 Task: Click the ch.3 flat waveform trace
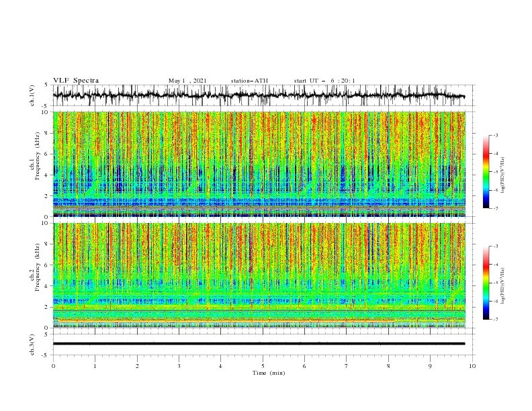pos(259,344)
